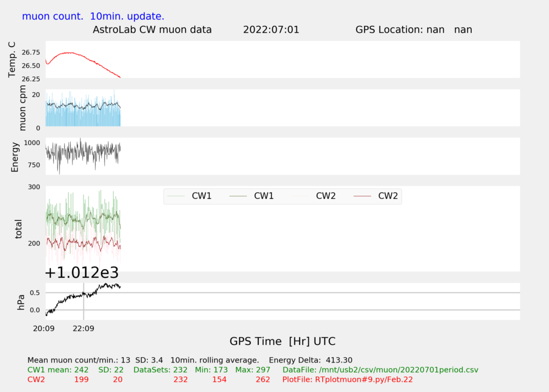Click the 'muon count. 10min. update.' heading
Image resolution: width=549 pixels, height=392 pixels.
(93, 17)
